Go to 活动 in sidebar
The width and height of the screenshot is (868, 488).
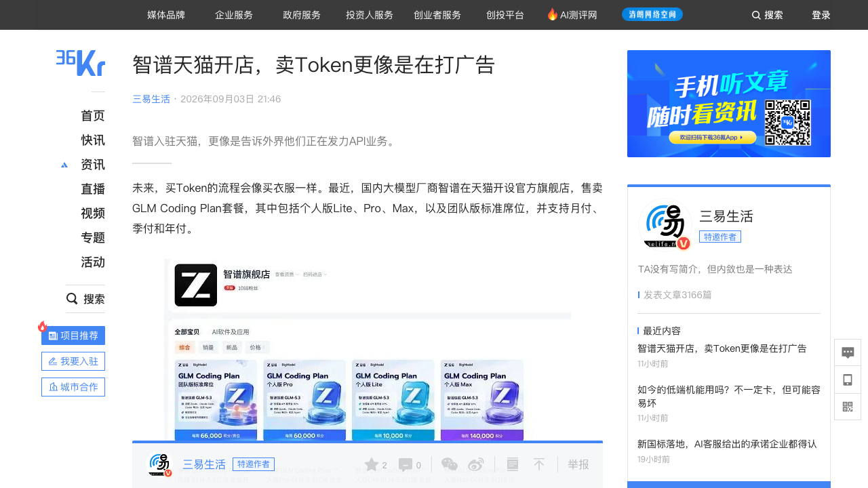(x=93, y=262)
